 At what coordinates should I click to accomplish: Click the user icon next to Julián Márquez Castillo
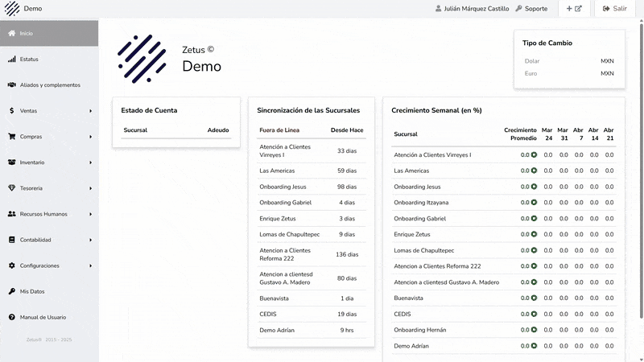pos(438,8)
